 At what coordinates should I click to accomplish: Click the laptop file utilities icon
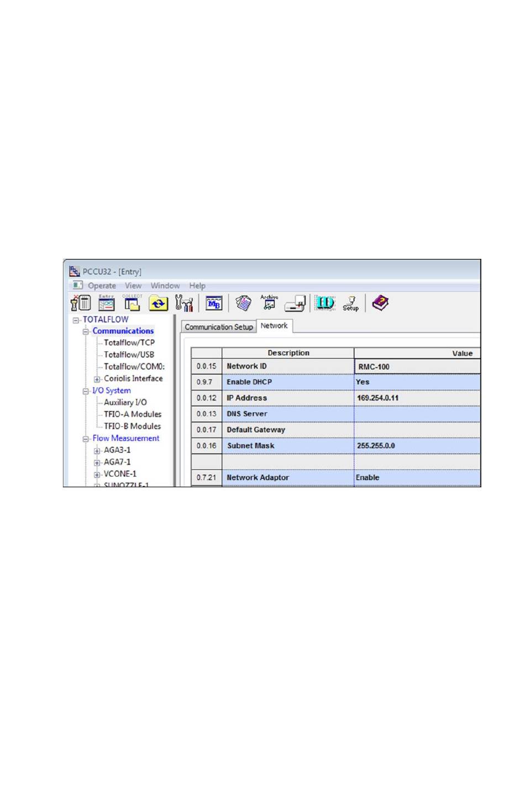[x=295, y=303]
